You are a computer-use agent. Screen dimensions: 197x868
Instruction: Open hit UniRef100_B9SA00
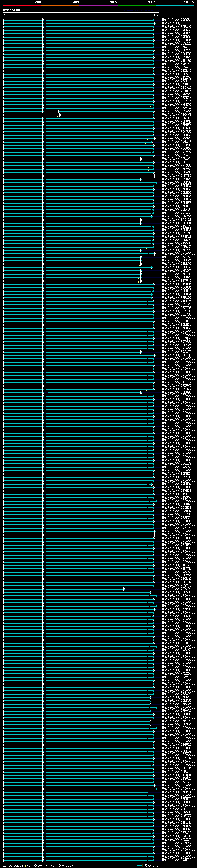pos(177,111)
